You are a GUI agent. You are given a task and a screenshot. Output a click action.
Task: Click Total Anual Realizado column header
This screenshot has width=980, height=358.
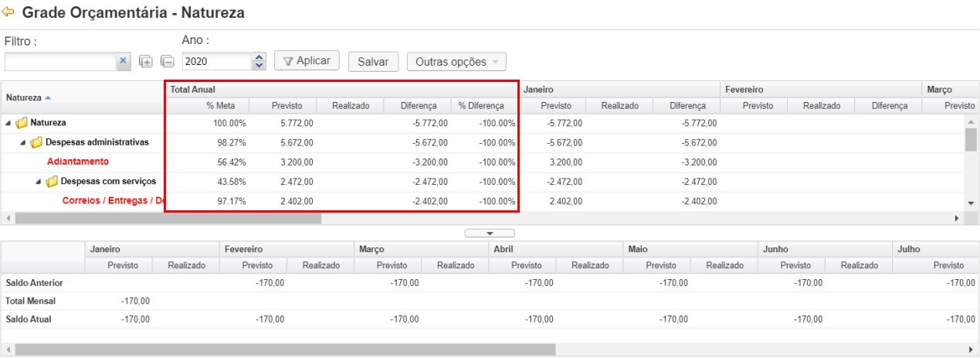pos(351,106)
